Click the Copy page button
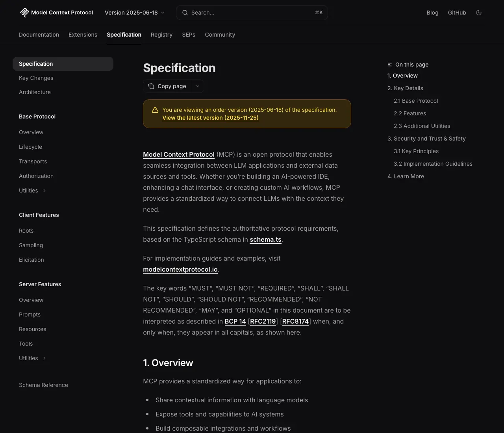This screenshot has width=504, height=433. click(x=167, y=86)
